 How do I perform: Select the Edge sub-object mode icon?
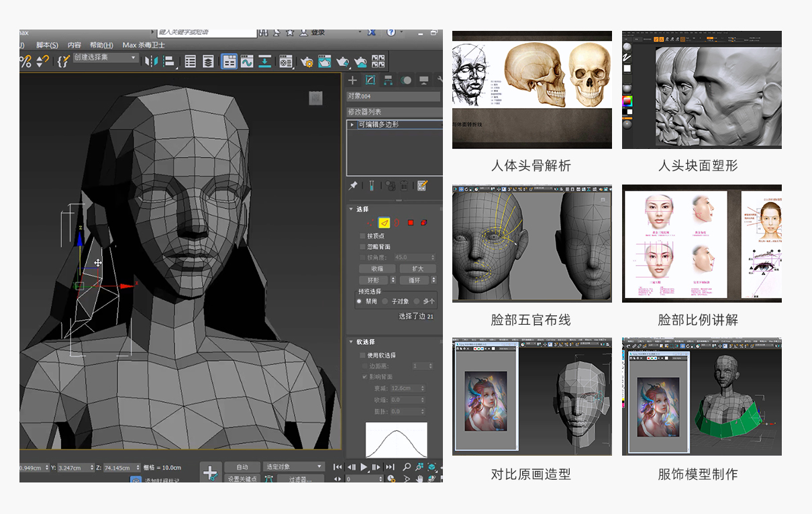click(384, 223)
